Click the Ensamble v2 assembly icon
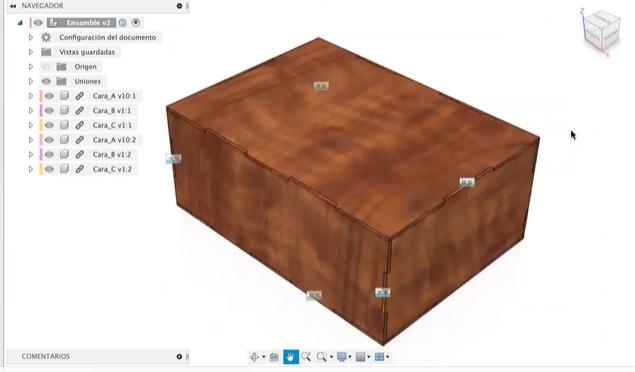The width and height of the screenshot is (635, 372). click(54, 23)
